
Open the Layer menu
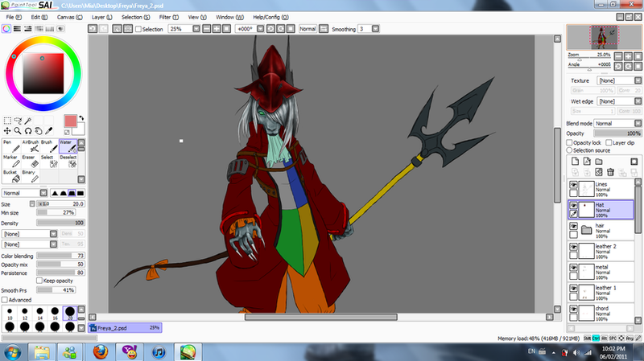pyautogui.click(x=102, y=17)
